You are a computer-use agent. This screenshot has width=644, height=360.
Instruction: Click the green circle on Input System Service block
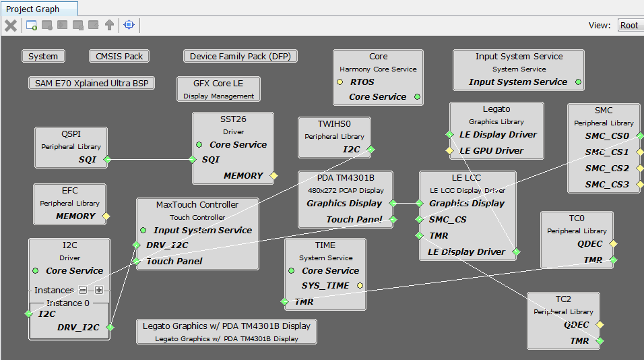[578, 82]
